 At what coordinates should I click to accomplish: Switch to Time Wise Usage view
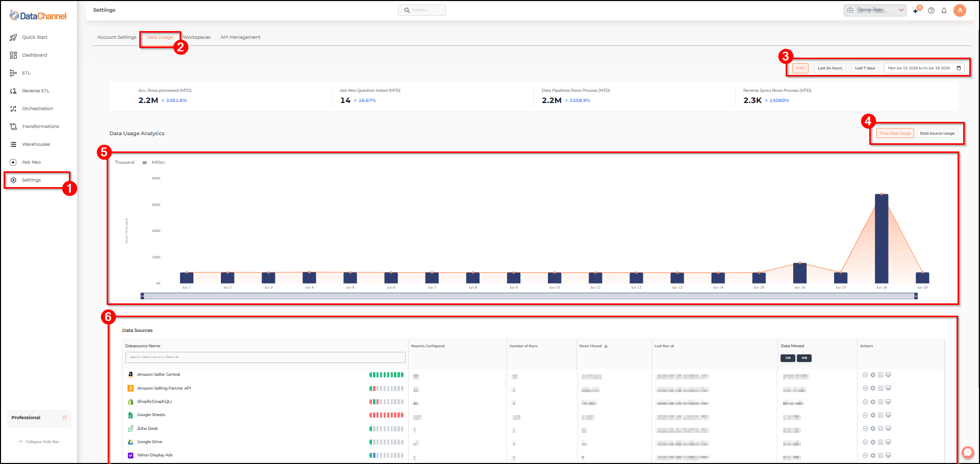pos(895,134)
